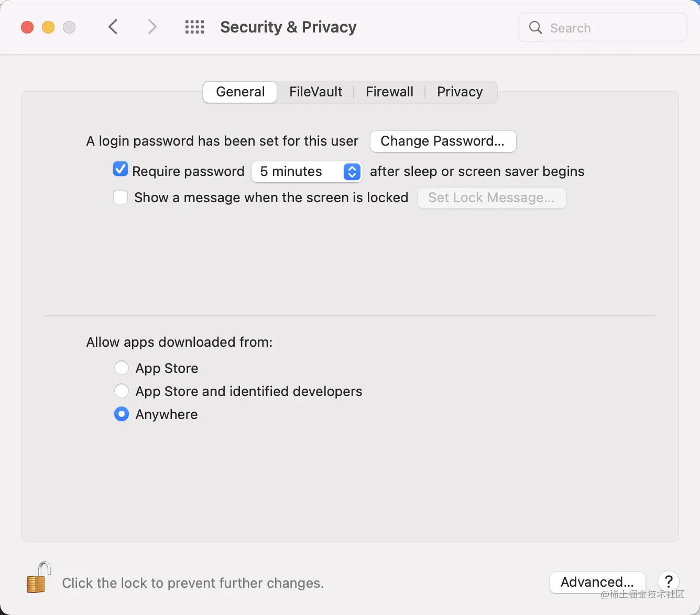The width and height of the screenshot is (700, 615).
Task: Close the Security & Privacy window
Action: click(27, 27)
